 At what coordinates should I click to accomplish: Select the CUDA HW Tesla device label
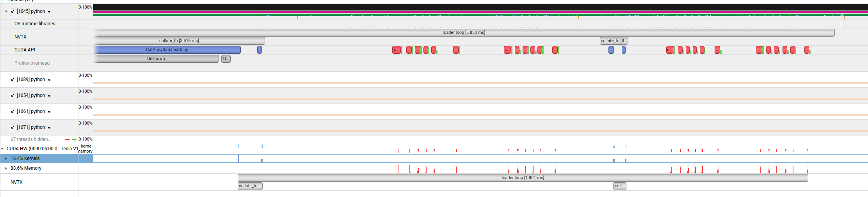(42, 149)
